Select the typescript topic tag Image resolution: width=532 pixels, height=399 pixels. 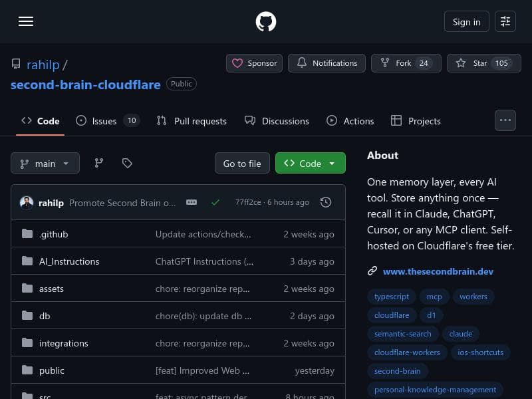(x=392, y=297)
